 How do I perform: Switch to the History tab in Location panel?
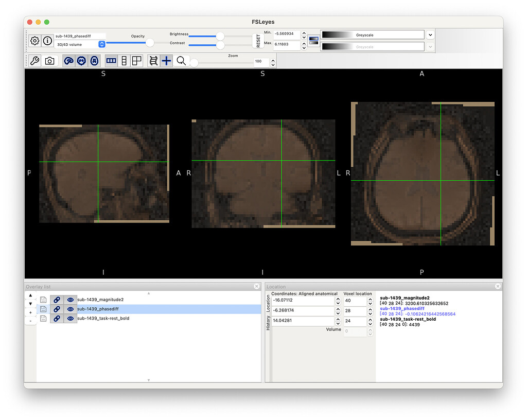pyautogui.click(x=269, y=322)
